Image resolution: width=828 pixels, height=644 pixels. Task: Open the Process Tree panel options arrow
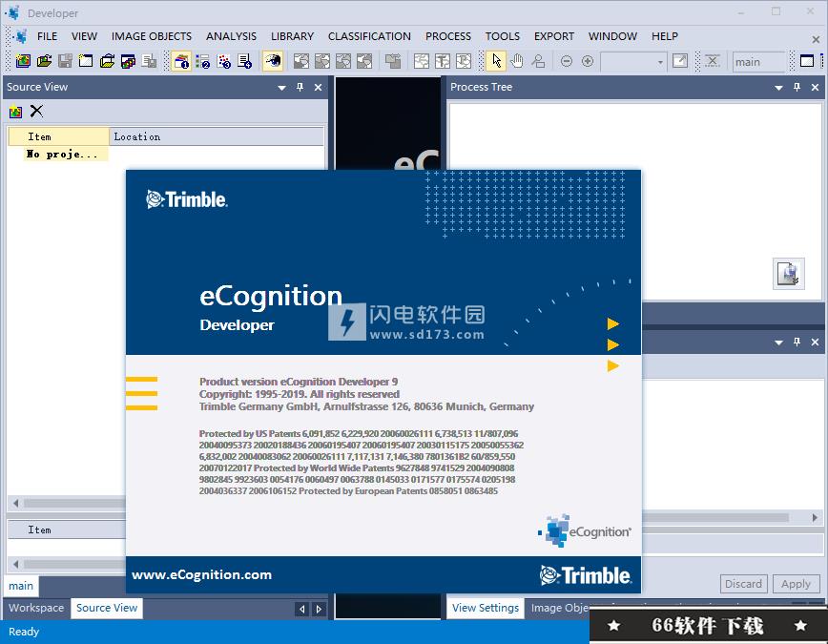(779, 87)
